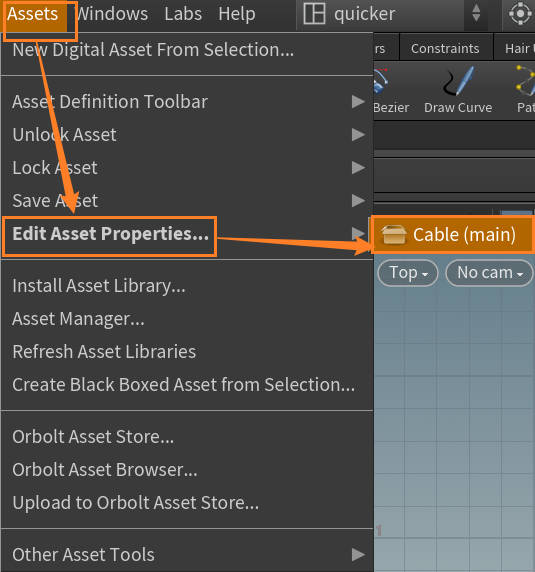Click the Cable (main) asset box icon

[393, 234]
